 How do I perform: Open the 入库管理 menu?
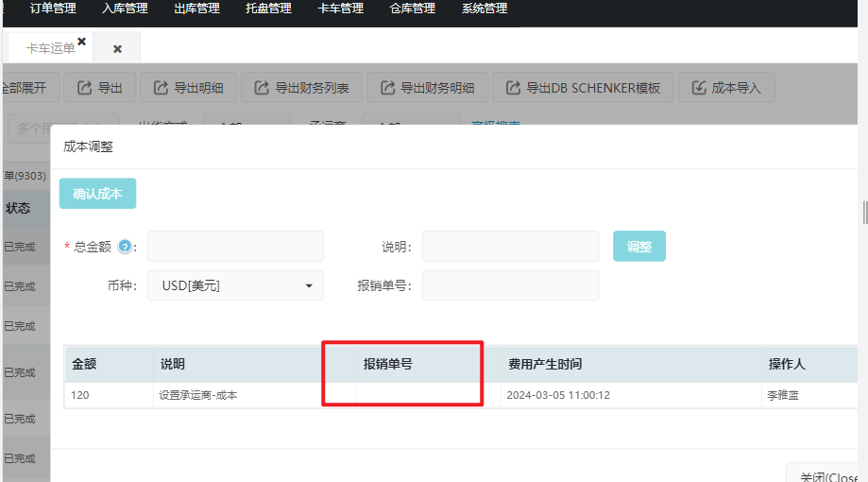125,9
